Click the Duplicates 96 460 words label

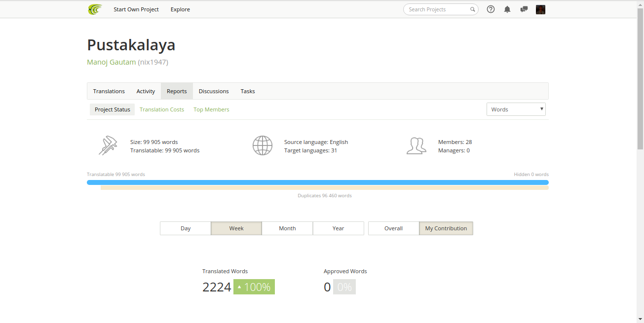click(325, 196)
